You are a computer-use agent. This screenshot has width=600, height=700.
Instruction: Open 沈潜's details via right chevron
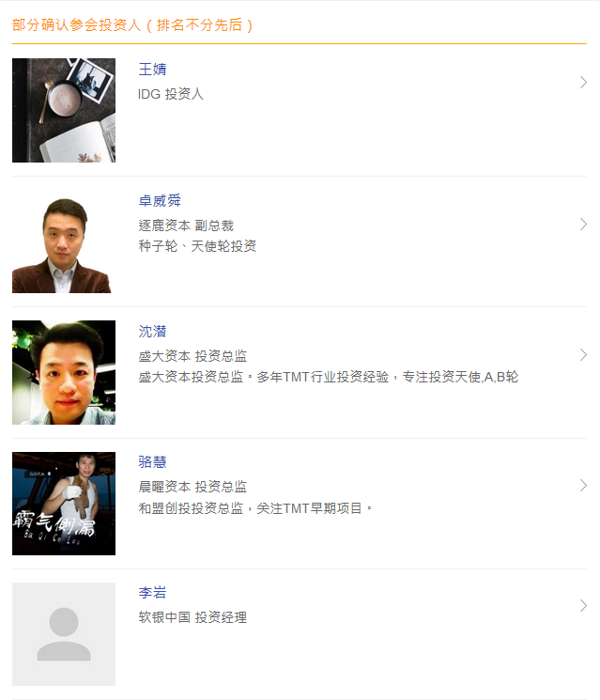pos(583,355)
